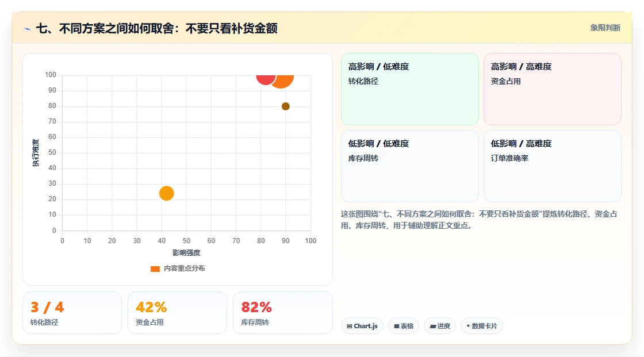The image size is (644, 357).
Task: Click the 进度 tag chip
Action: [440, 326]
